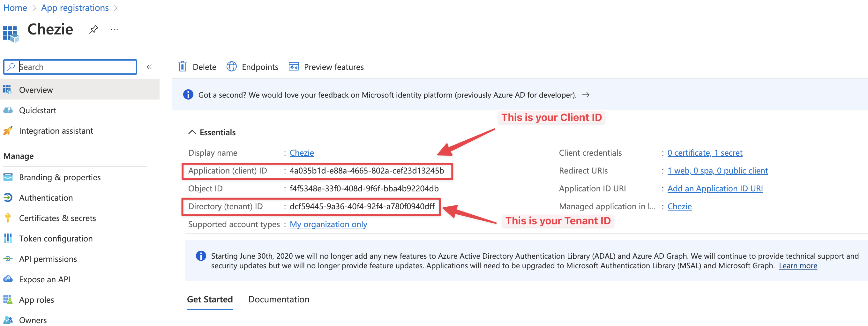Follow the feedback banner arrow
The width and height of the screenshot is (868, 326).
[x=585, y=95]
